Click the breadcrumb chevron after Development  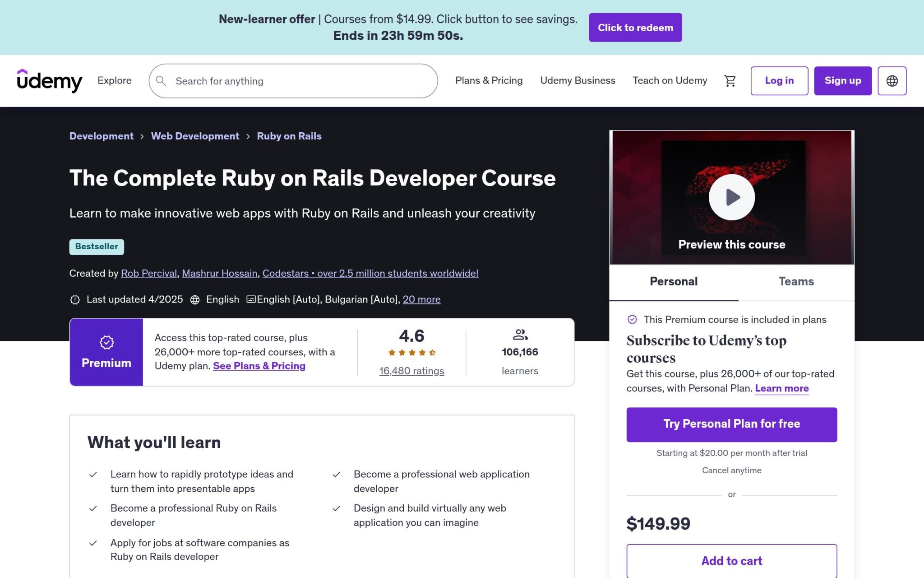pyautogui.click(x=142, y=136)
